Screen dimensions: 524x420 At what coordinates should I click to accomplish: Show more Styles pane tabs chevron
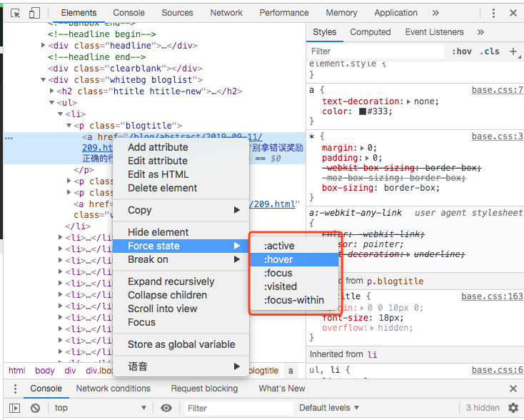coord(480,32)
